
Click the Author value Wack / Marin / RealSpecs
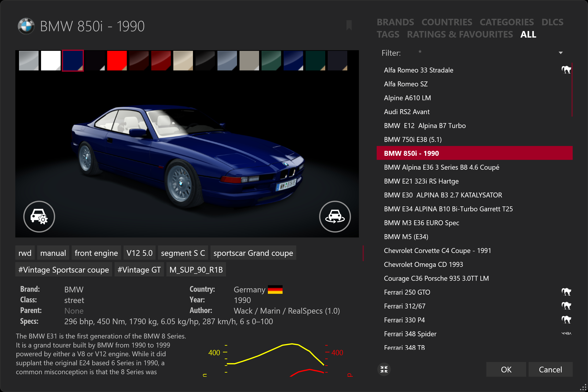[x=286, y=311]
